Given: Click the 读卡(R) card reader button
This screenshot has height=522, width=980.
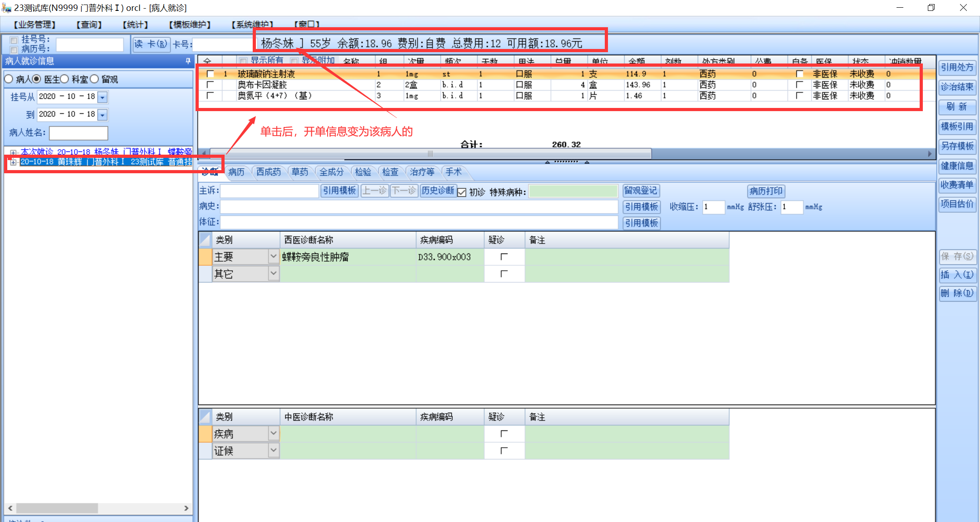Looking at the screenshot, I should coord(151,44).
